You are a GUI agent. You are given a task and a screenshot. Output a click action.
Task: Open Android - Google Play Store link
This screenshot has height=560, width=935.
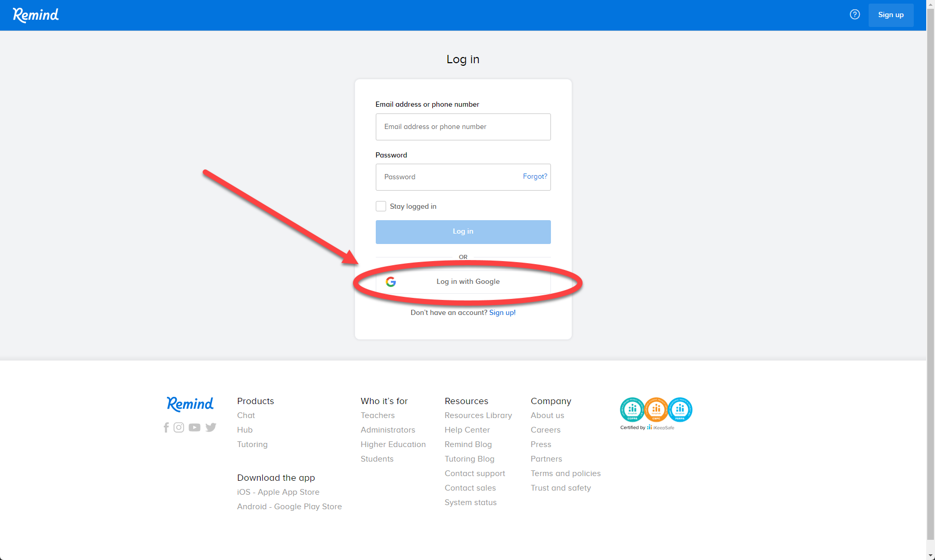[290, 507]
